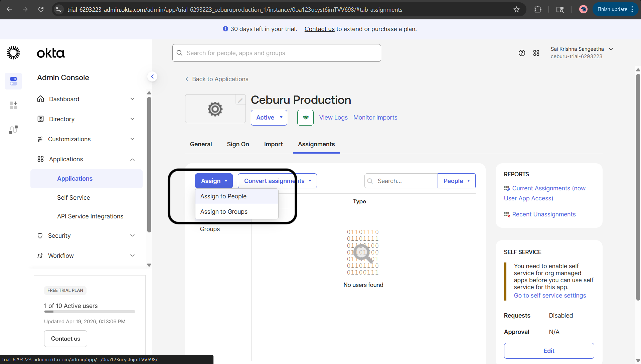
Task: Collapse the sidebar with the chevron button
Action: pos(152,76)
